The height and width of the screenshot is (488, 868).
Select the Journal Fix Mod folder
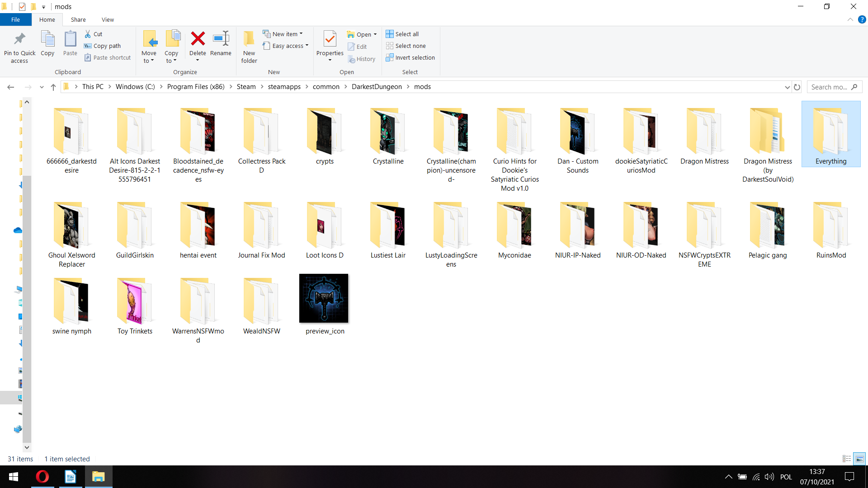(x=261, y=230)
